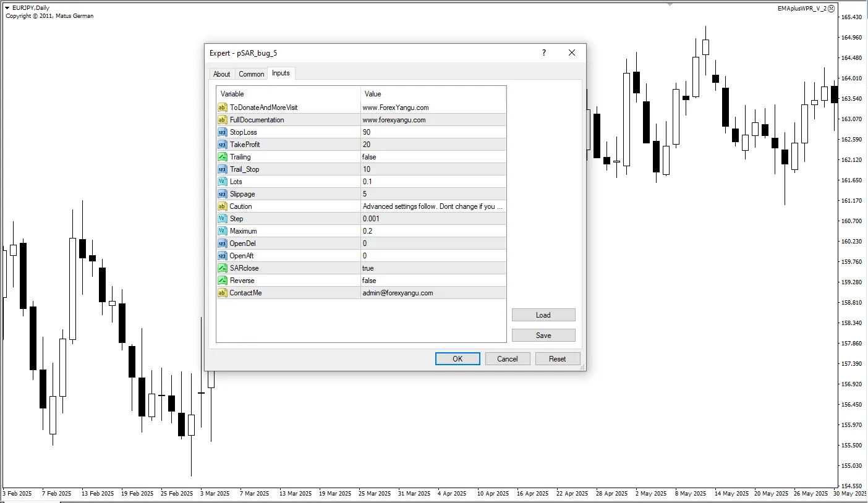Image resolution: width=868 pixels, height=503 pixels.
Task: Click the SARclose boolean type icon
Action: (222, 268)
